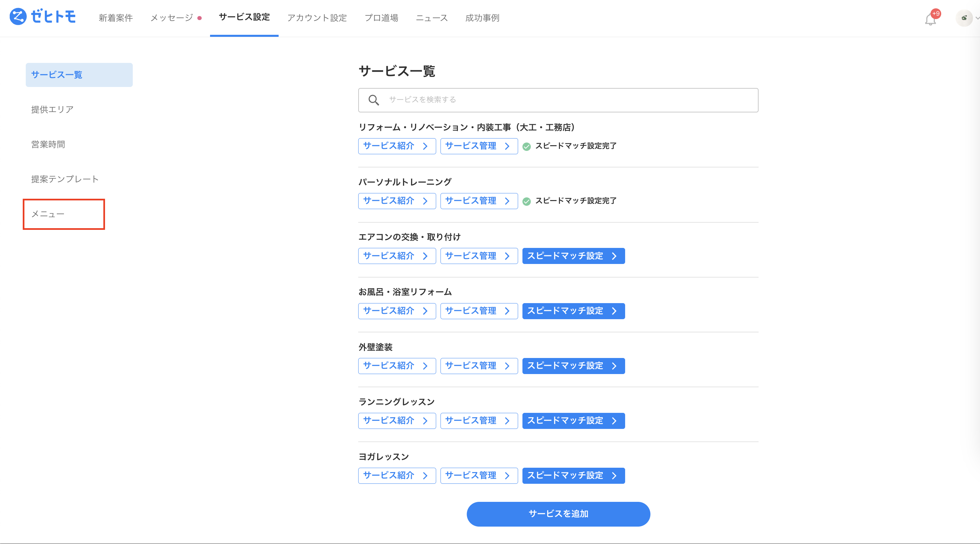Open サービス管理 for ヨガレッスン

(479, 475)
